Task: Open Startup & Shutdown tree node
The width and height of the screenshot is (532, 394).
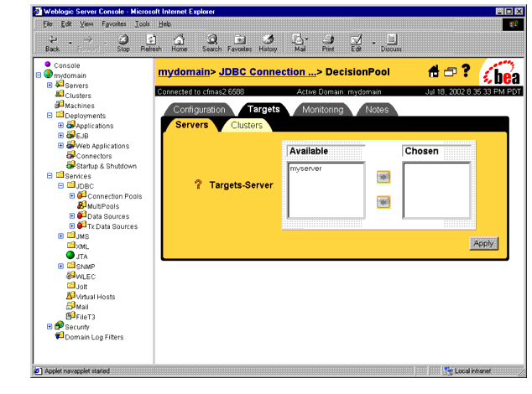Action: coord(107,166)
